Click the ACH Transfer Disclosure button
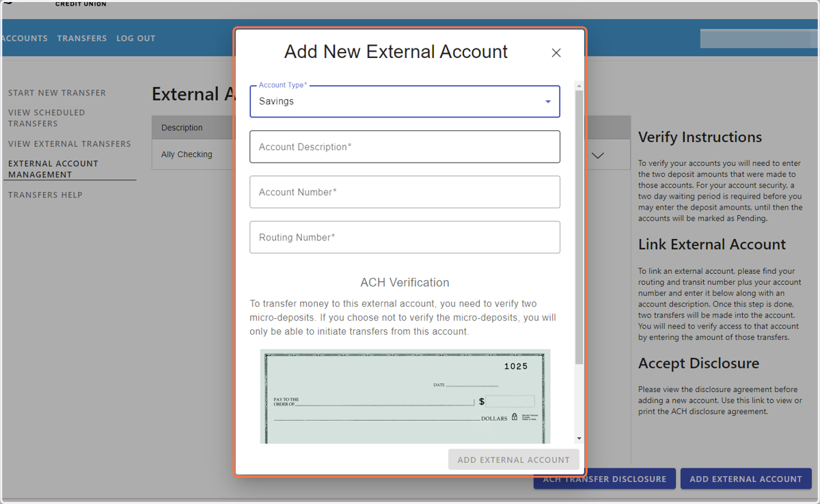820x504 pixels. (x=605, y=479)
